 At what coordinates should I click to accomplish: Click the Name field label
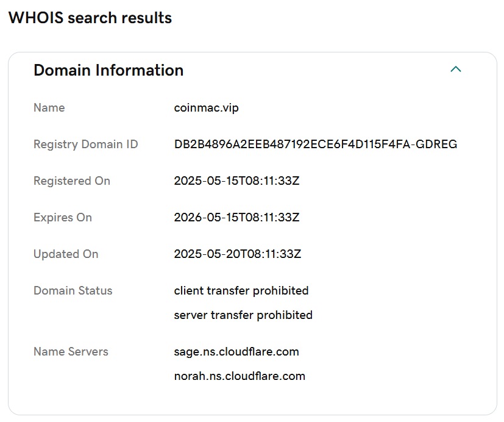tap(49, 108)
